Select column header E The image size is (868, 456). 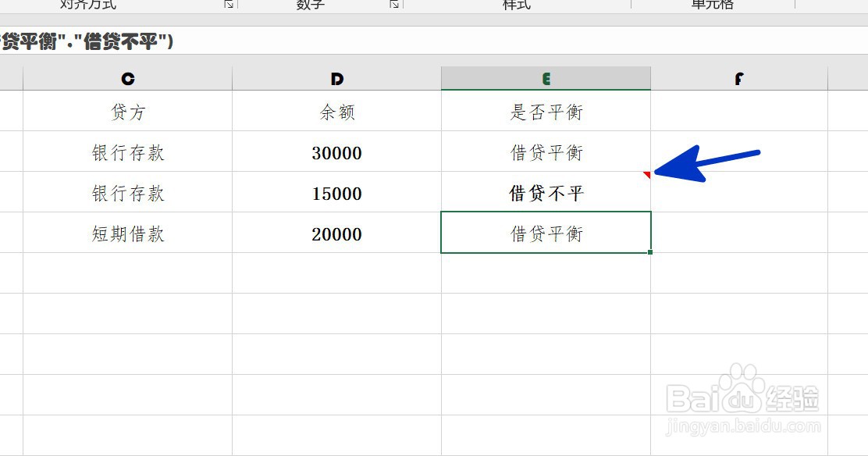point(546,77)
